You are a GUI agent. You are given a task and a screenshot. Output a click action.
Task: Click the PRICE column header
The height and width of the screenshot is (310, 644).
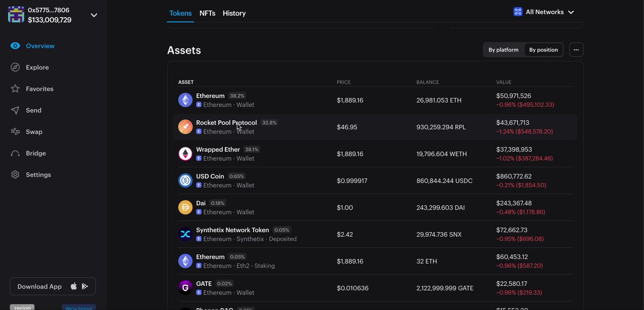coord(343,82)
